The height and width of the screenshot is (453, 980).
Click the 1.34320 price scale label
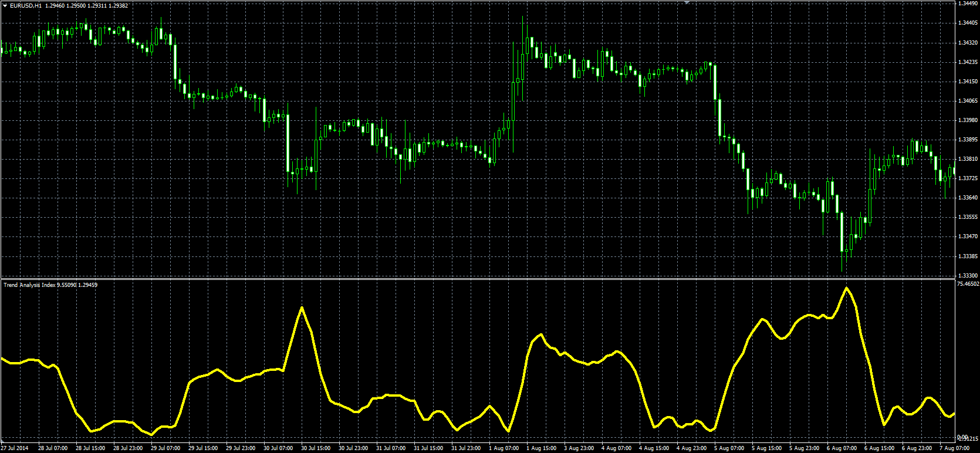click(967, 42)
